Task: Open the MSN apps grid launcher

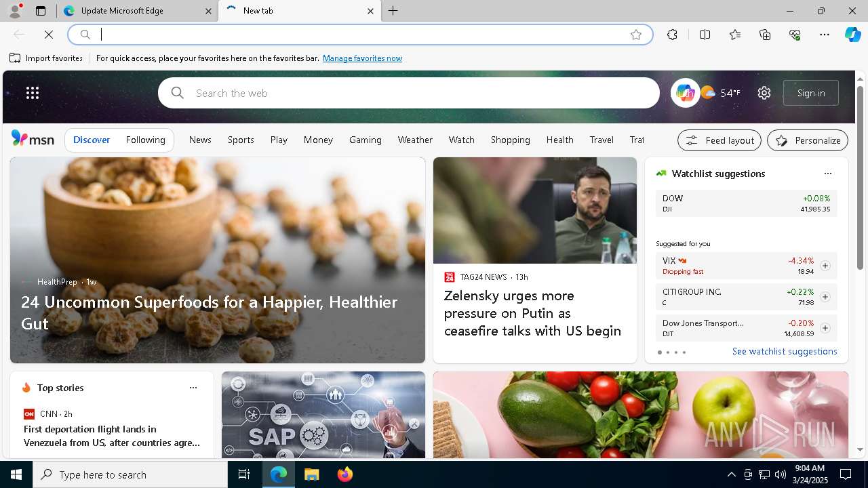Action: pos(33,93)
